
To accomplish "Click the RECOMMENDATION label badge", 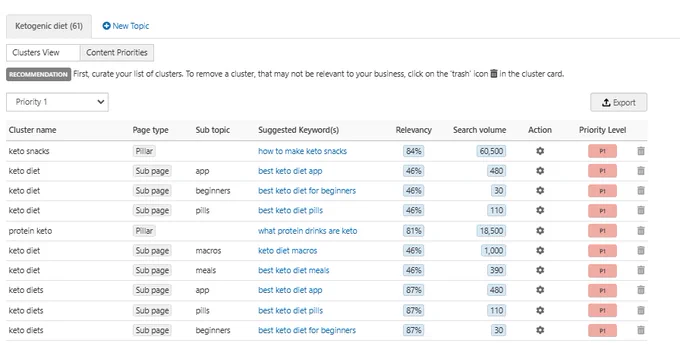I will tap(39, 74).
